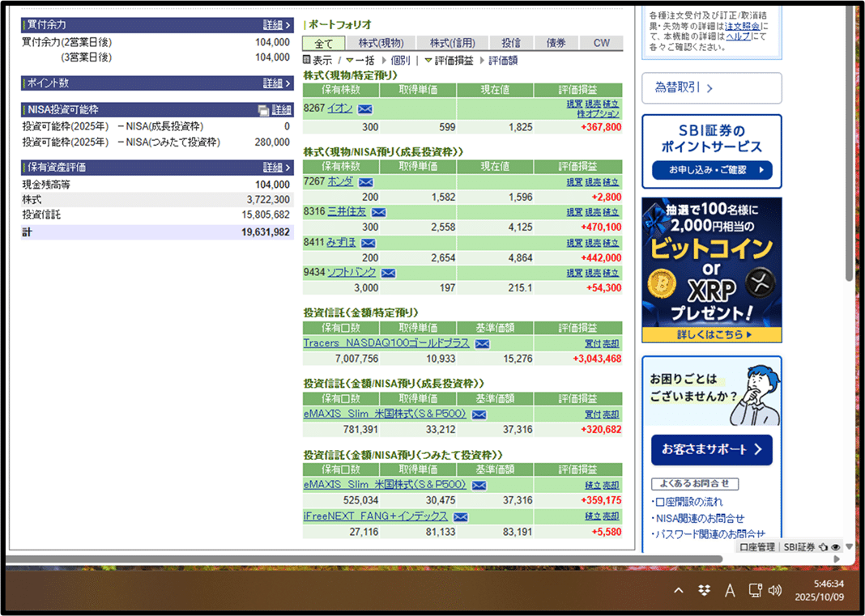Viewport: 865px width, 616px height.
Task: Open the 評価損益 dropdown selector
Action: (427, 59)
